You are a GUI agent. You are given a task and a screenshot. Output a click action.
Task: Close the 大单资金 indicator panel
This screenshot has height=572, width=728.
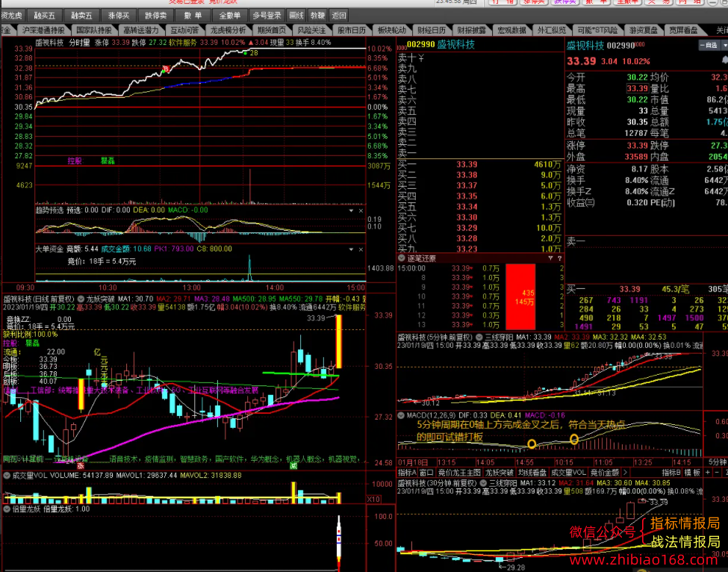pyautogui.click(x=361, y=249)
